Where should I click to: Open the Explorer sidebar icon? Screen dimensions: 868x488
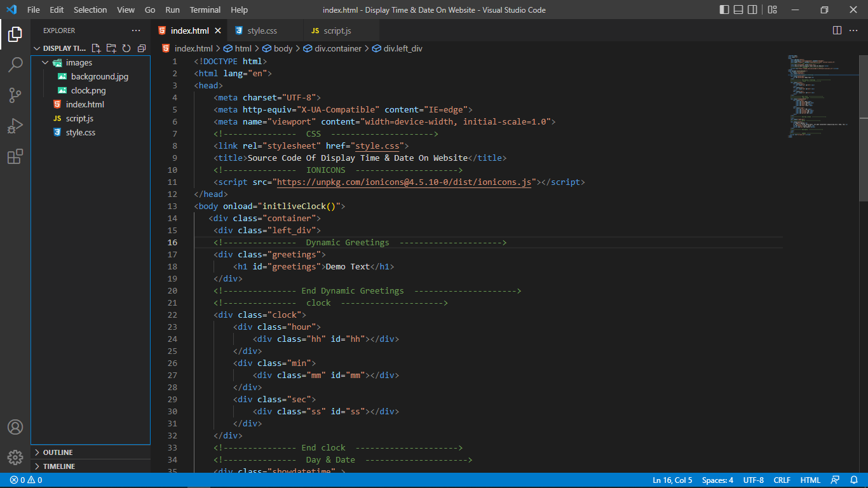pyautogui.click(x=15, y=35)
